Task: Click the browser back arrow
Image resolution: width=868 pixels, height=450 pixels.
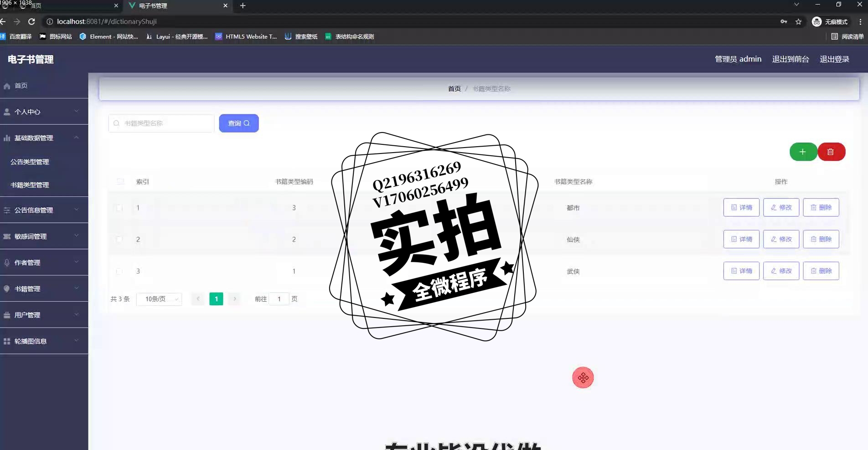Action: click(x=3, y=21)
